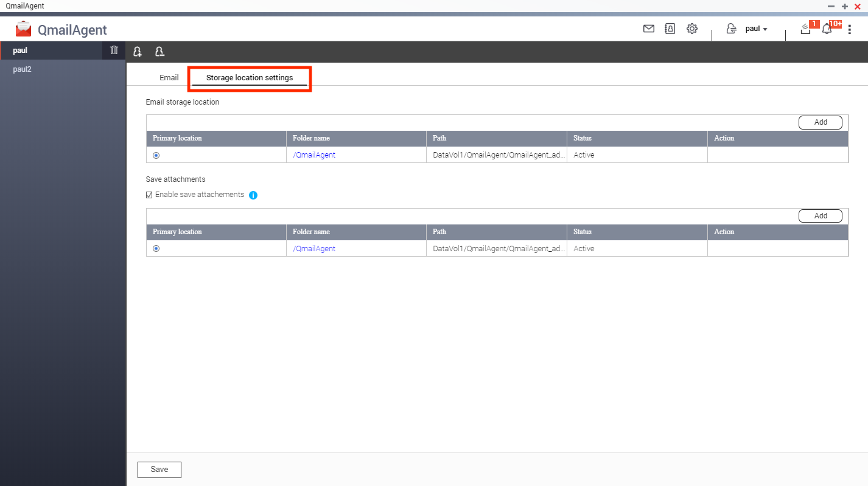Click the remove account icon
The image size is (868, 486).
pos(159,52)
